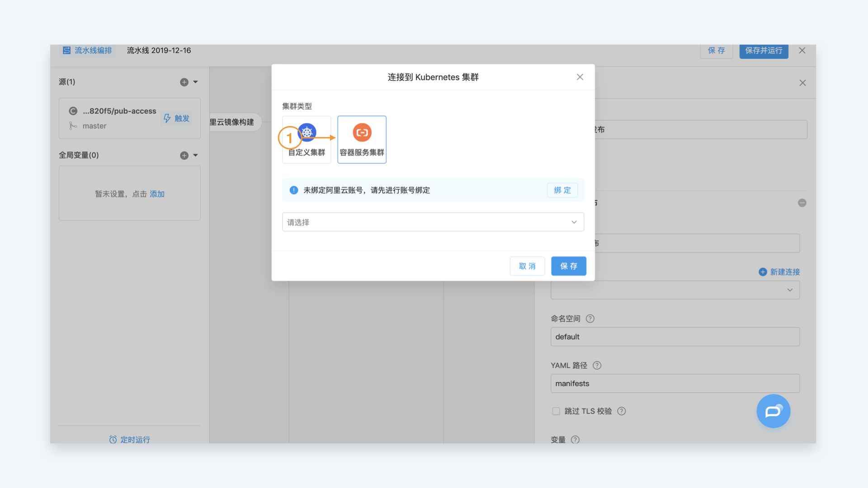The image size is (868, 488).
Task: Click the 命名空间 field containing default
Action: pyautogui.click(x=675, y=337)
